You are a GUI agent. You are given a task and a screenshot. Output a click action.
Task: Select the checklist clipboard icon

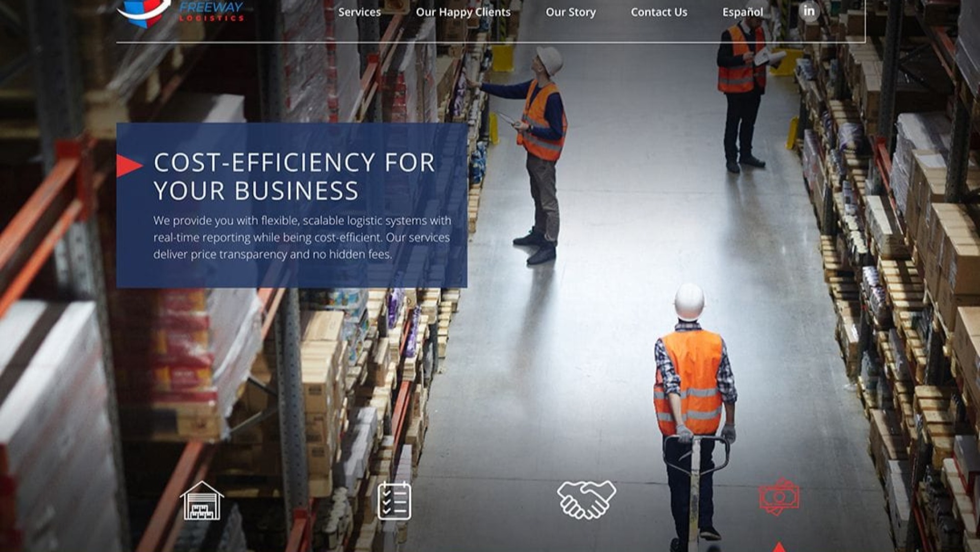(x=394, y=501)
